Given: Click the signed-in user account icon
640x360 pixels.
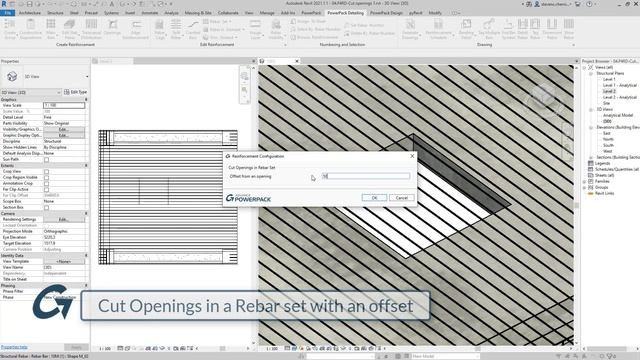Looking at the screenshot, I should pos(537,4).
